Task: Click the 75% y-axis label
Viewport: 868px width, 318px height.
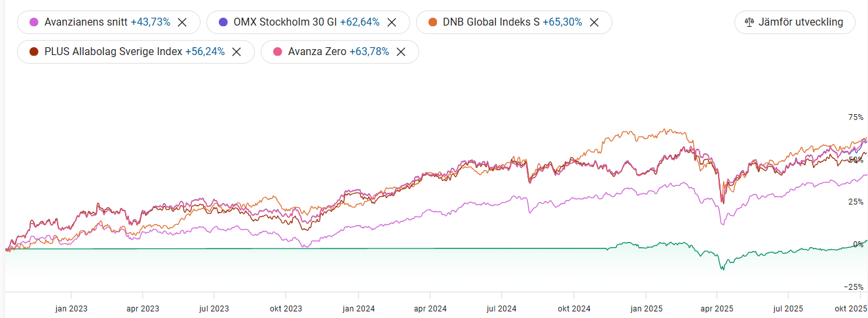Action: coord(856,117)
